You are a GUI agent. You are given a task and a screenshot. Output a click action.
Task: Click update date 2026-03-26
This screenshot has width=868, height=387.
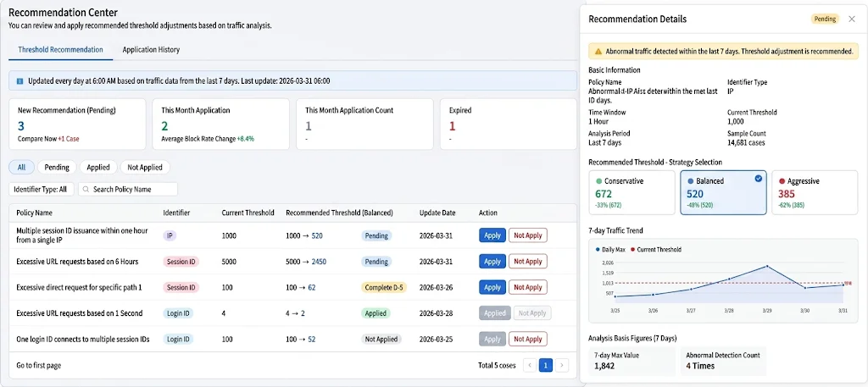(x=436, y=287)
